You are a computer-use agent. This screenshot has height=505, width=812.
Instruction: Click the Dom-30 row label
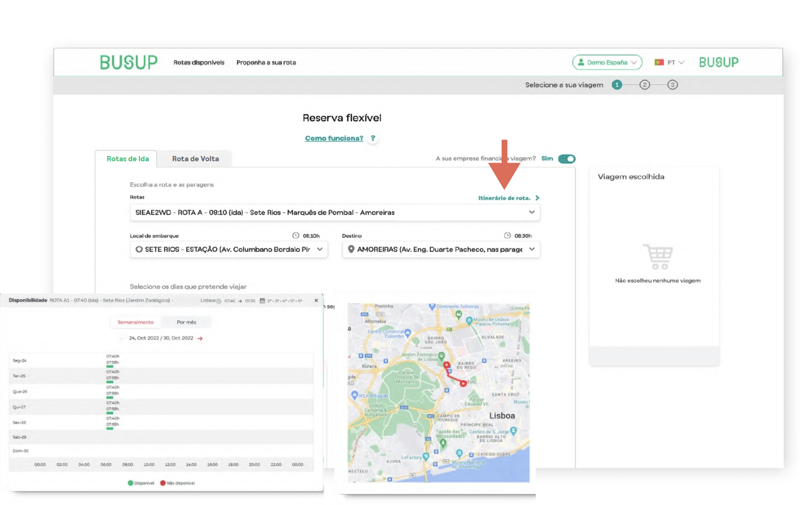coord(21,451)
